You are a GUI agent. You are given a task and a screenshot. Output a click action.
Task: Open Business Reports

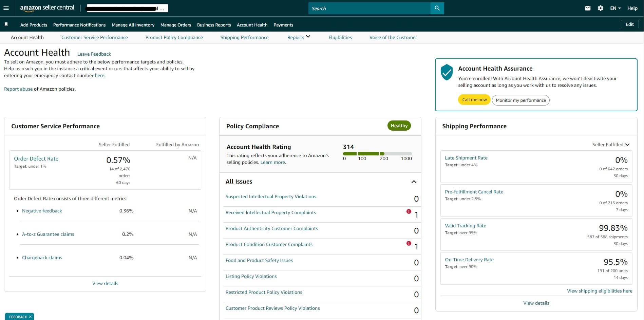click(x=214, y=25)
